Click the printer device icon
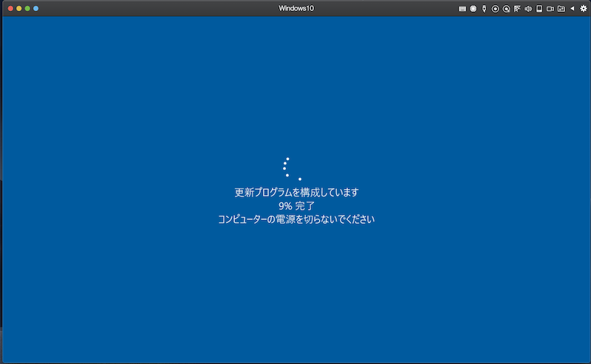 539,8
